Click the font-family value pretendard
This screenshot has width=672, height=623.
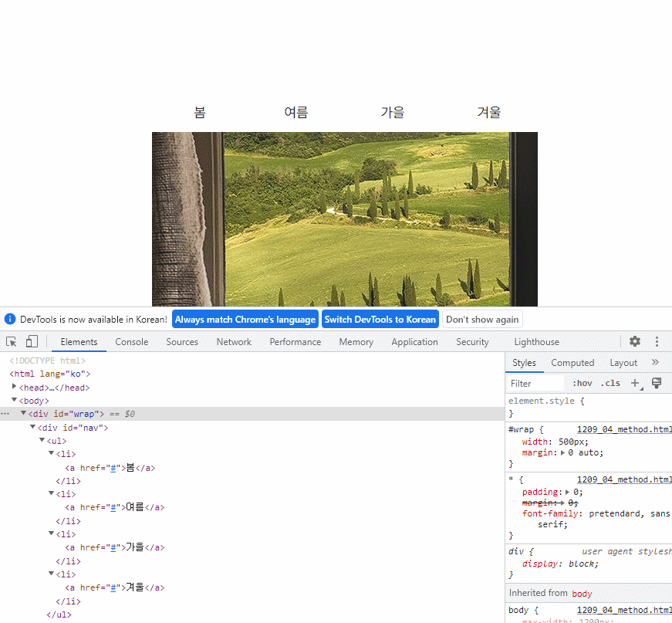pos(614,513)
